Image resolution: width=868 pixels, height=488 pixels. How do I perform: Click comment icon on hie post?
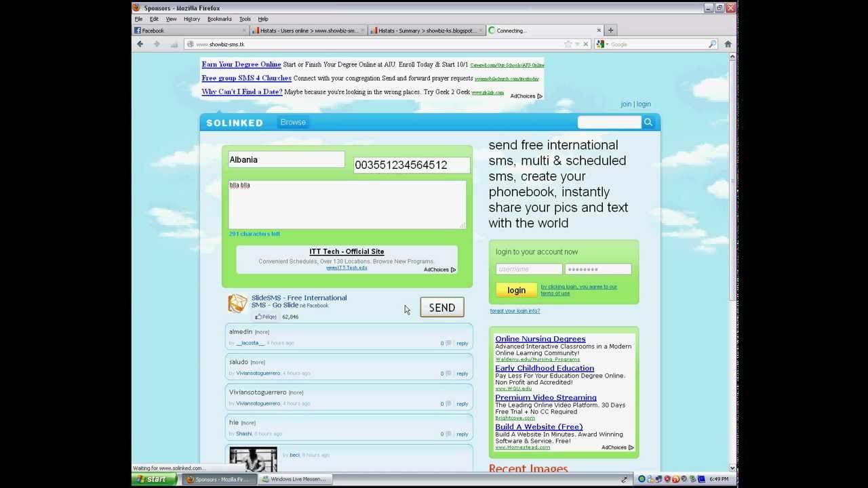[x=448, y=434]
